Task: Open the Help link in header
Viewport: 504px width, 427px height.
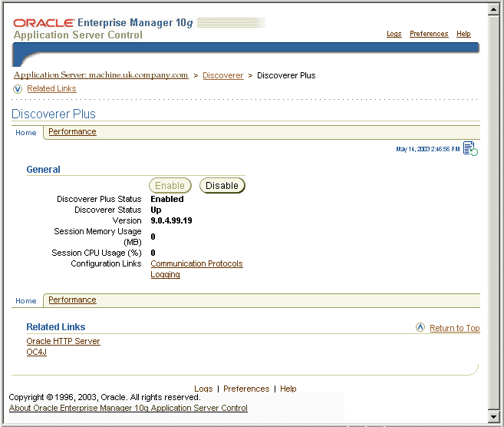Action: tap(463, 34)
